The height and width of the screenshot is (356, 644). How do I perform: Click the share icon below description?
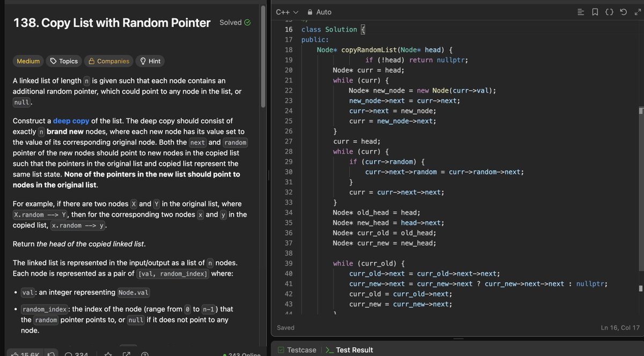pyautogui.click(x=127, y=354)
